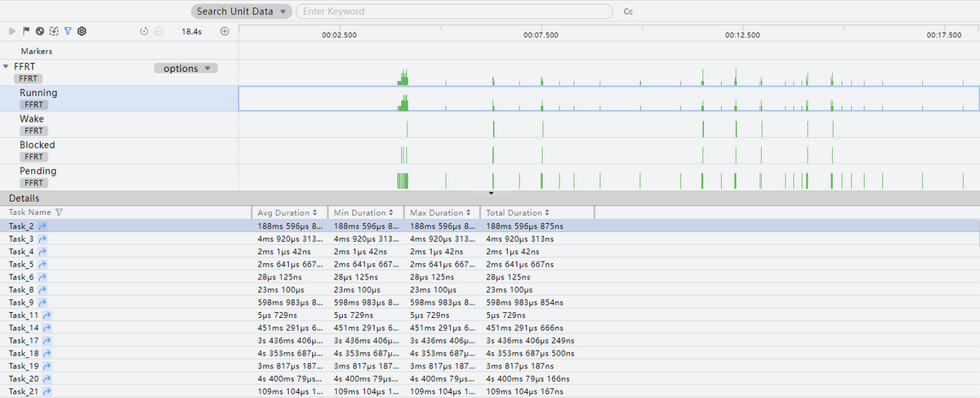Click the play/start button in the toolbar
This screenshot has height=398, width=980.
pos(12,31)
